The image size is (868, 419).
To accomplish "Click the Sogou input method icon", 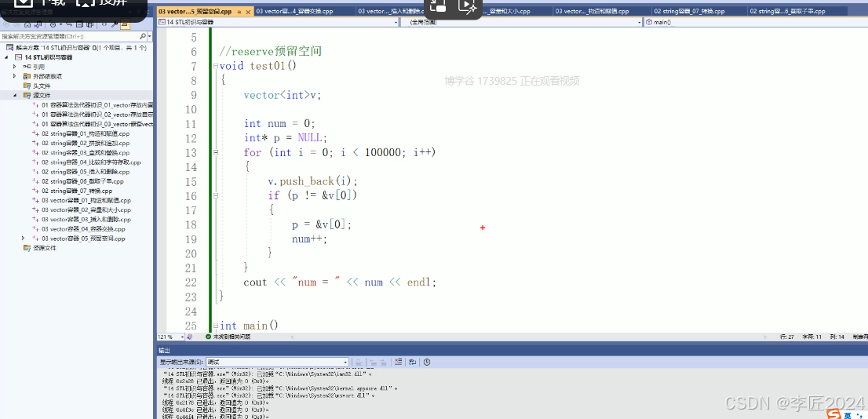I will [832, 414].
